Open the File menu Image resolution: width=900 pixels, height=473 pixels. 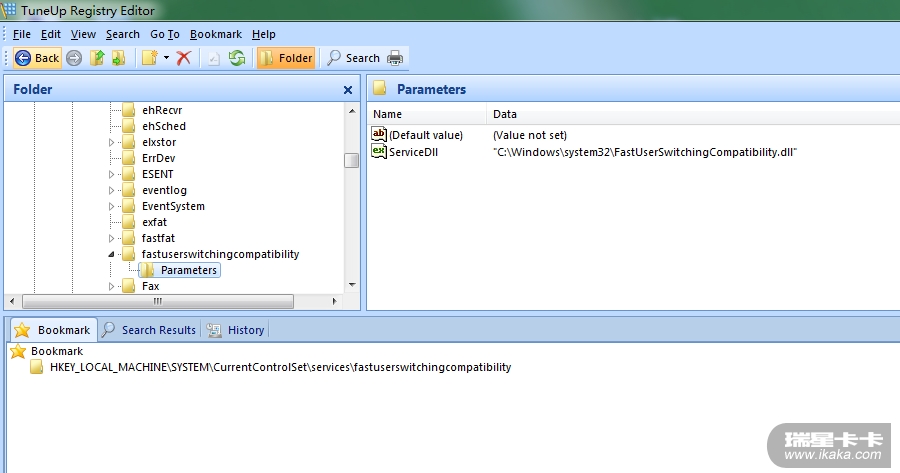tap(22, 34)
